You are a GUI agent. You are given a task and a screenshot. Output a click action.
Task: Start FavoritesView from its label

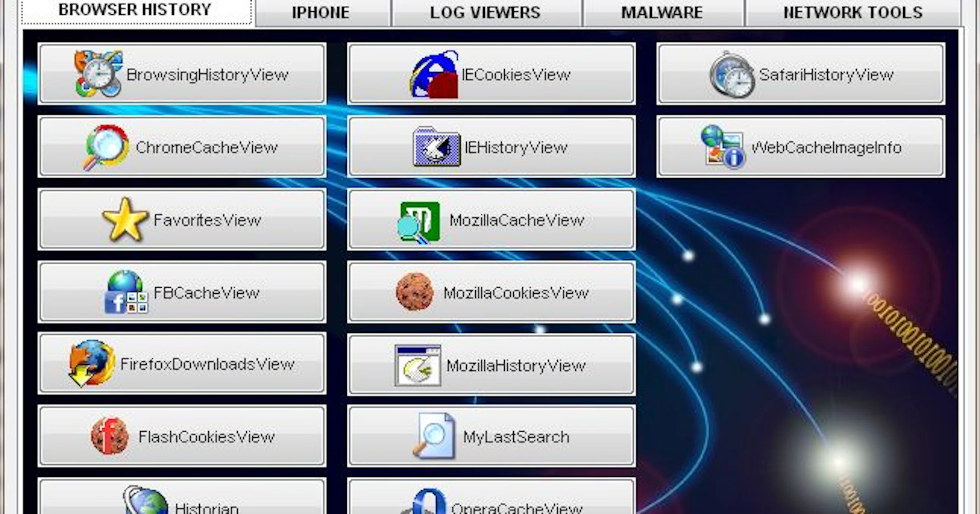(207, 220)
